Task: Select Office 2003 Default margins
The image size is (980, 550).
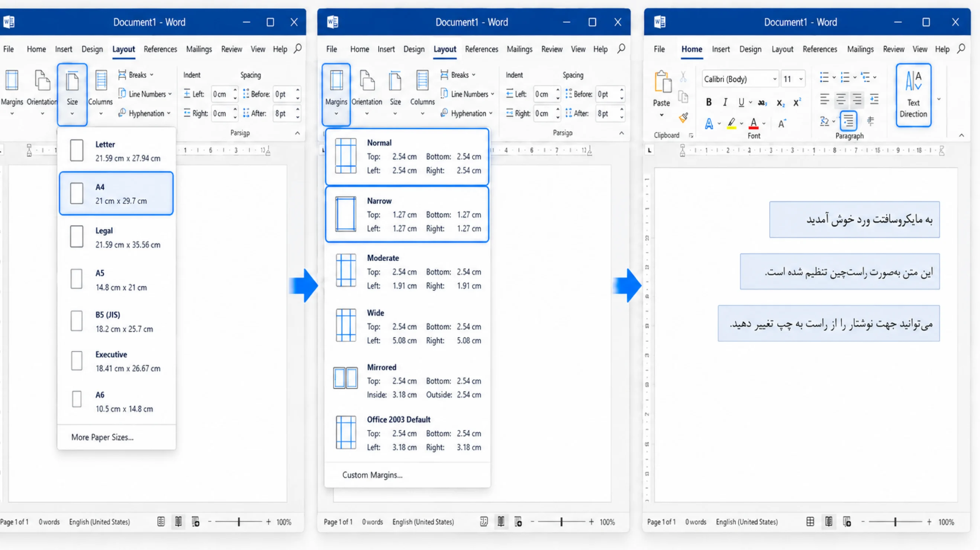Action: pos(407,433)
